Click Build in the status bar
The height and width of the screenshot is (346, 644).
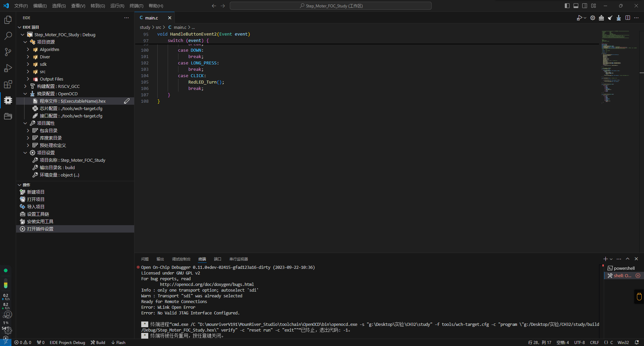[98, 343]
